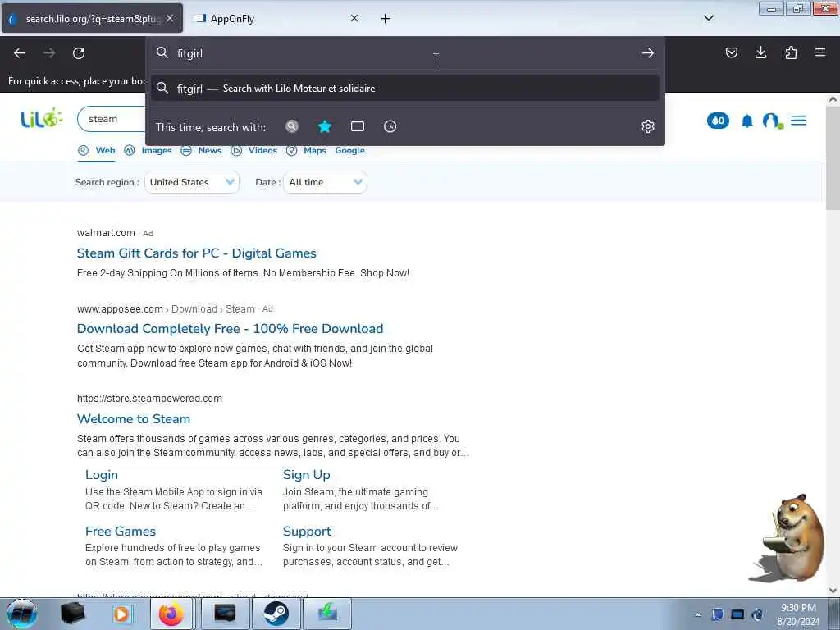Open the monitor app taskbar icon
This screenshot has height=630, width=840.
coord(225,614)
